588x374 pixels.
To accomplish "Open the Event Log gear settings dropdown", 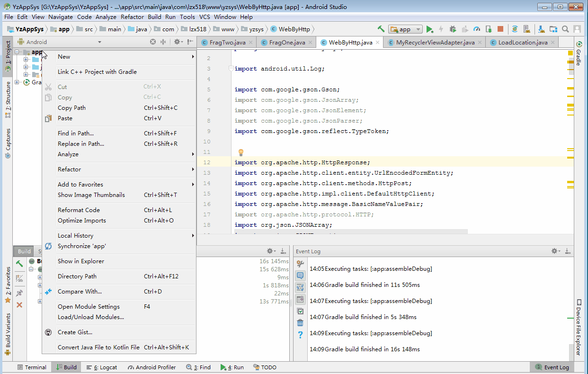I will 556,251.
